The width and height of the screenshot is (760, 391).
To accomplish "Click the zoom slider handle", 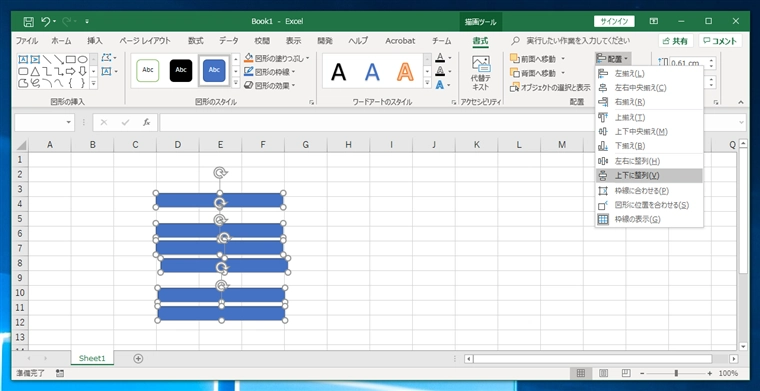I will [676, 373].
